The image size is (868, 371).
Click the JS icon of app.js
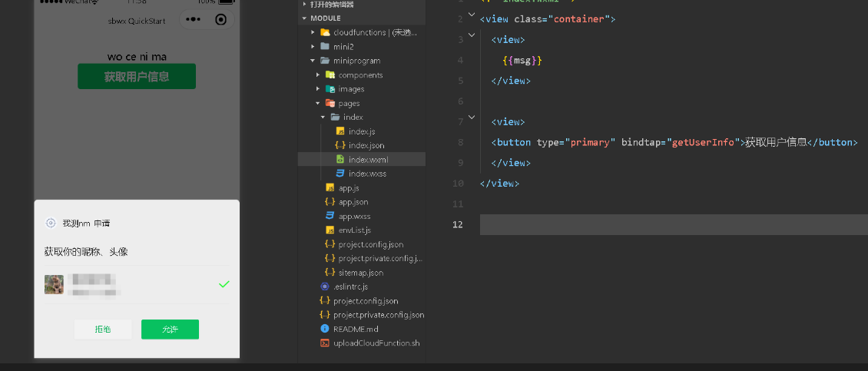pos(330,188)
